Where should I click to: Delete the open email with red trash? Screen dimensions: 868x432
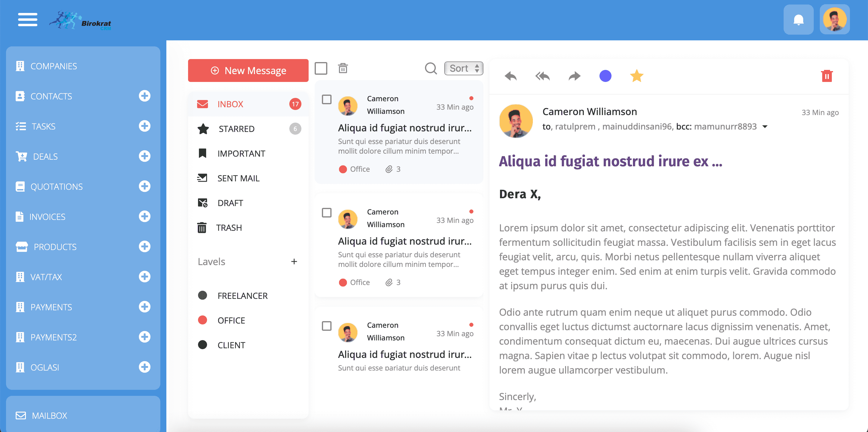(826, 76)
